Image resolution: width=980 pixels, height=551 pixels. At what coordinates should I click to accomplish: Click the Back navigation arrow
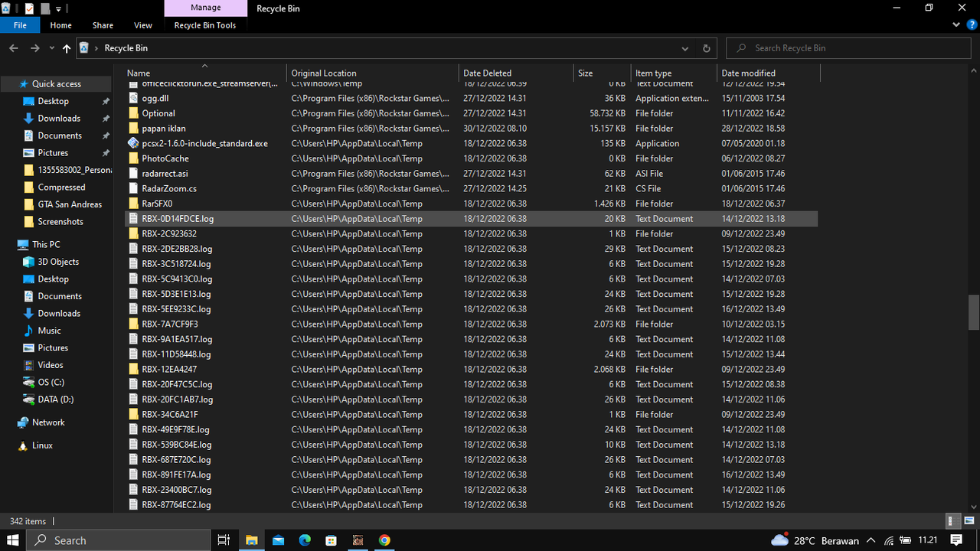pos(13,48)
